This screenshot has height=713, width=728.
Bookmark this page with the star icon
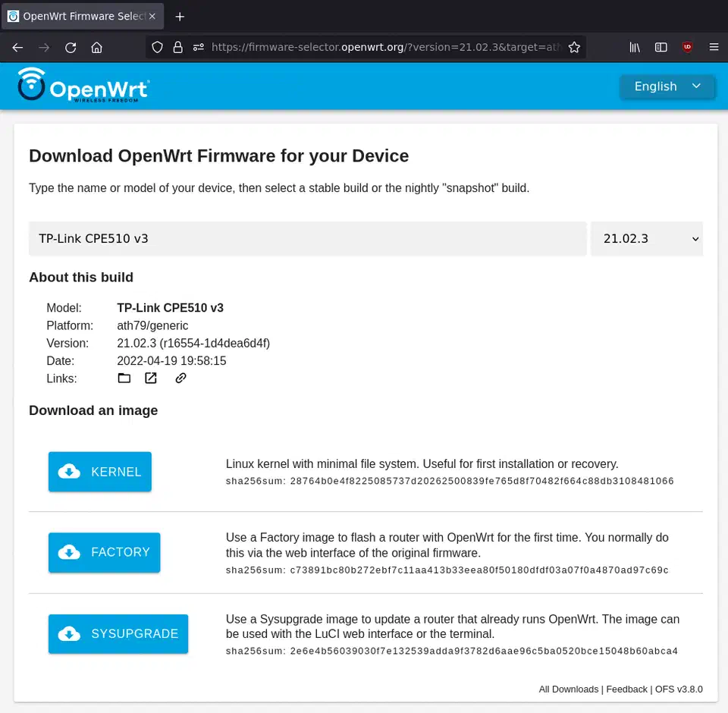pyautogui.click(x=574, y=47)
